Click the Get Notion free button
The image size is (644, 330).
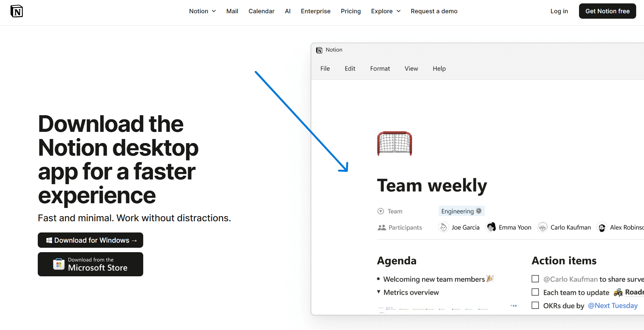[607, 11]
